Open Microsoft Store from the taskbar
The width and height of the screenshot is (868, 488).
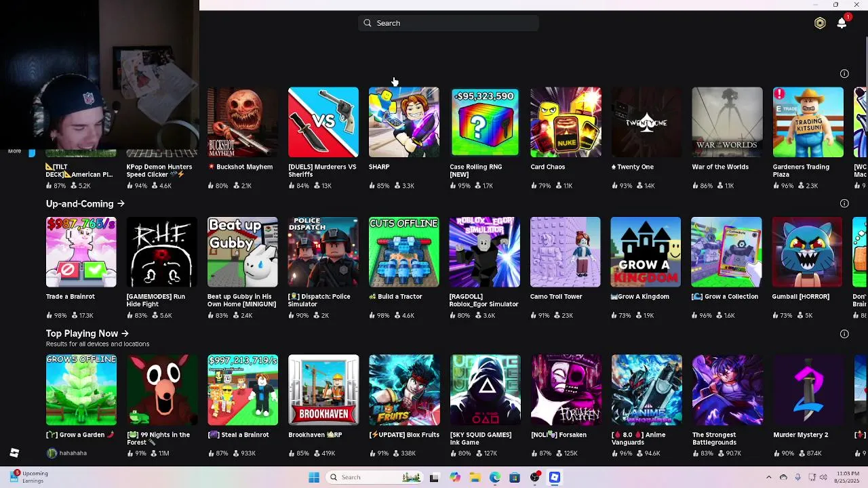tap(515, 477)
